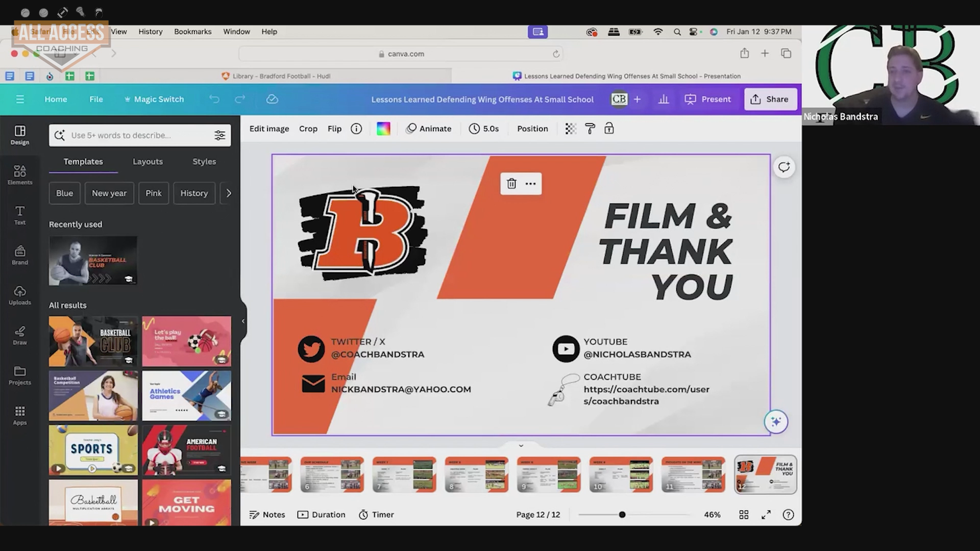Adjust the zoom slider handle
This screenshot has width=980, height=551.
[622, 515]
